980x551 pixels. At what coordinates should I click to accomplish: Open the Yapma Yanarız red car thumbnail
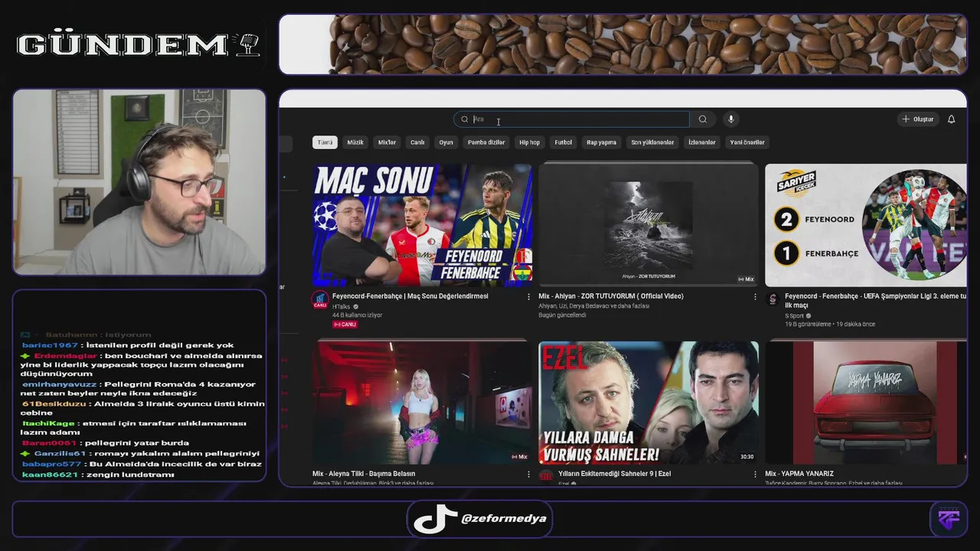pos(866,403)
